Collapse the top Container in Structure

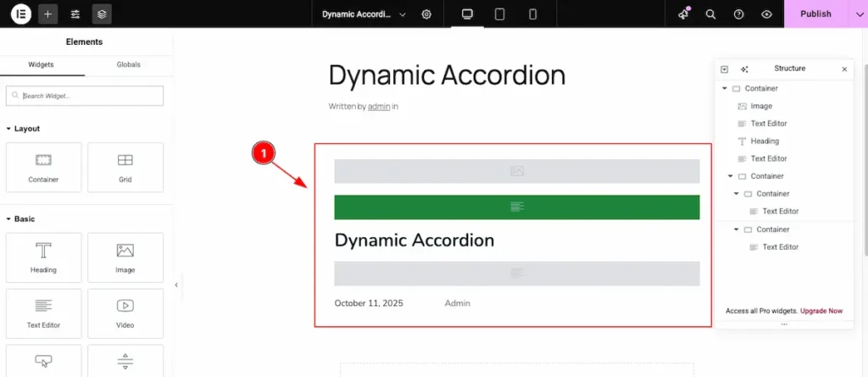[x=725, y=88]
